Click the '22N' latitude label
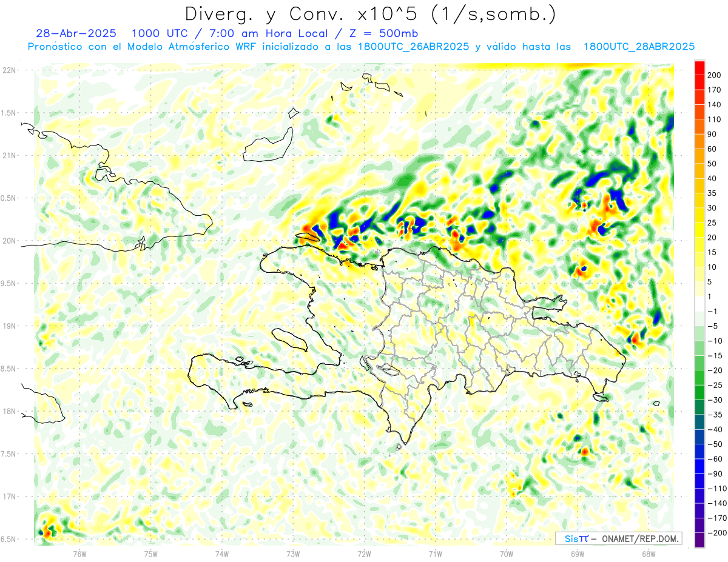This screenshot has height=562, width=728. pyautogui.click(x=9, y=70)
